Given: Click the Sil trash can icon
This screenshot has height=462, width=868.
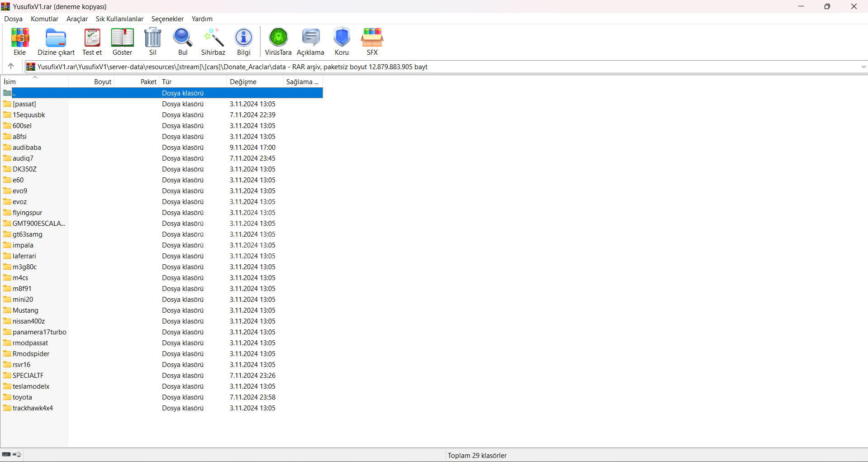Looking at the screenshot, I should 153,42.
